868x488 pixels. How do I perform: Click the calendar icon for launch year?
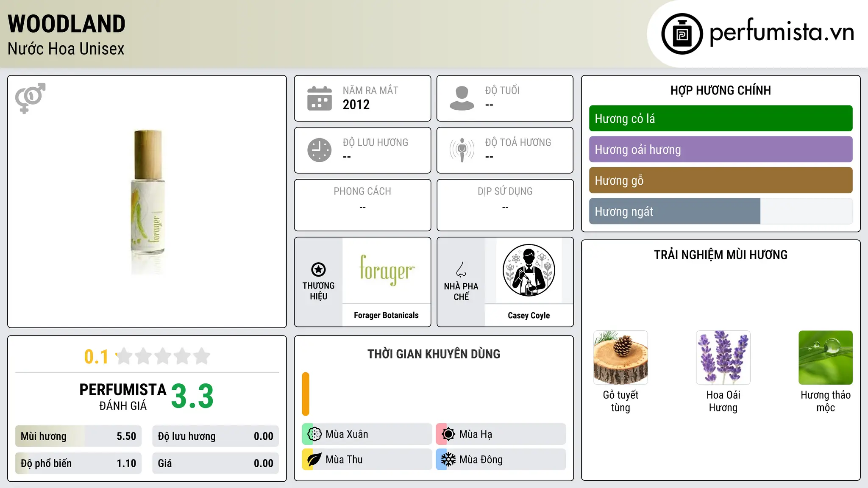320,98
